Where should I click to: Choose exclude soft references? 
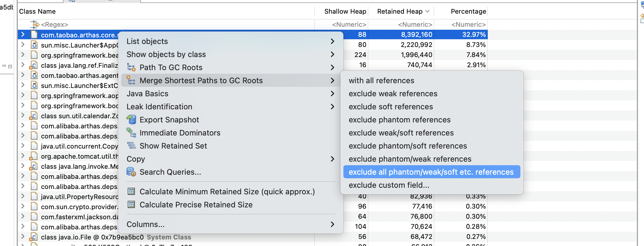(432, 107)
